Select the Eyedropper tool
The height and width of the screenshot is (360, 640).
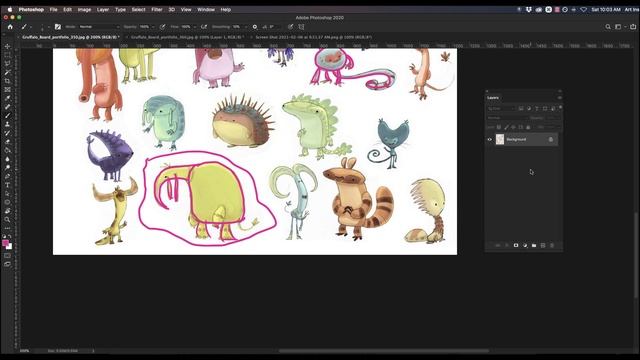pyautogui.click(x=7, y=98)
